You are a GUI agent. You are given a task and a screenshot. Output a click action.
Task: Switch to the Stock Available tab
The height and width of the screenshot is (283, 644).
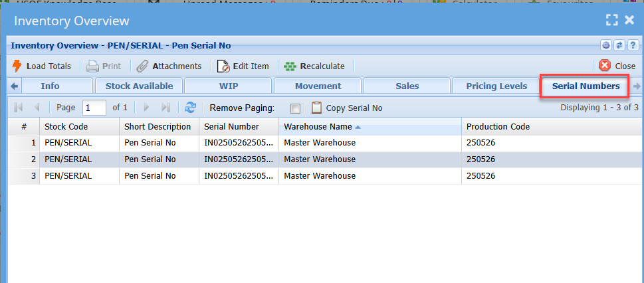pos(139,86)
